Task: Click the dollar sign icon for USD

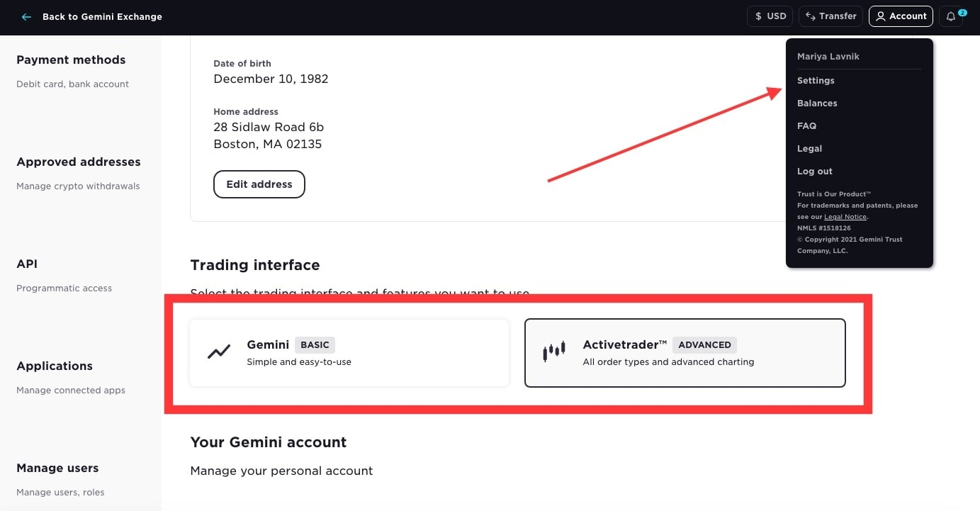Action: (x=758, y=16)
